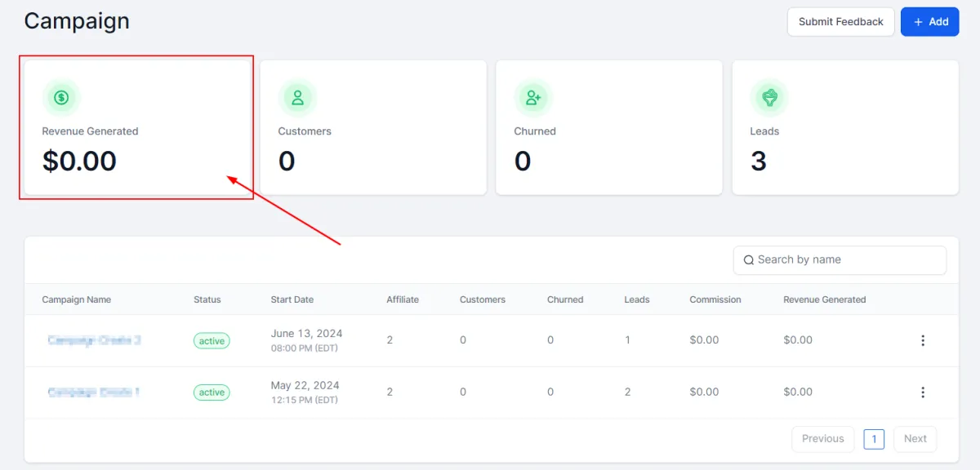980x470 pixels.
Task: Click the Add button
Action: [x=929, y=22]
